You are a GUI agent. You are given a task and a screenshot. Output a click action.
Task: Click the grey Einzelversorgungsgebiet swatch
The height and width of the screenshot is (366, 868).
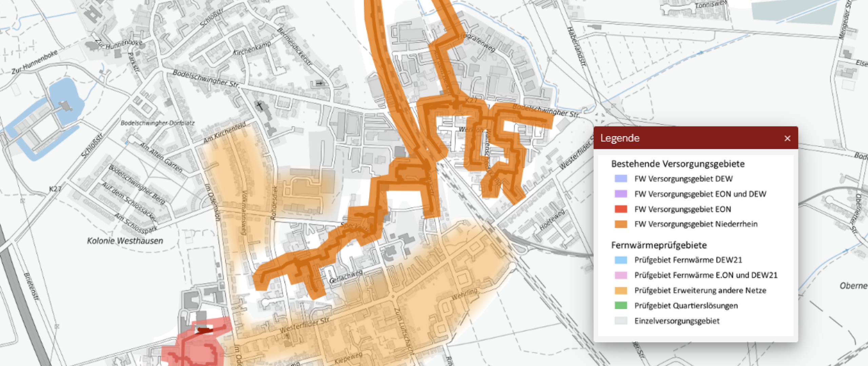click(x=620, y=321)
